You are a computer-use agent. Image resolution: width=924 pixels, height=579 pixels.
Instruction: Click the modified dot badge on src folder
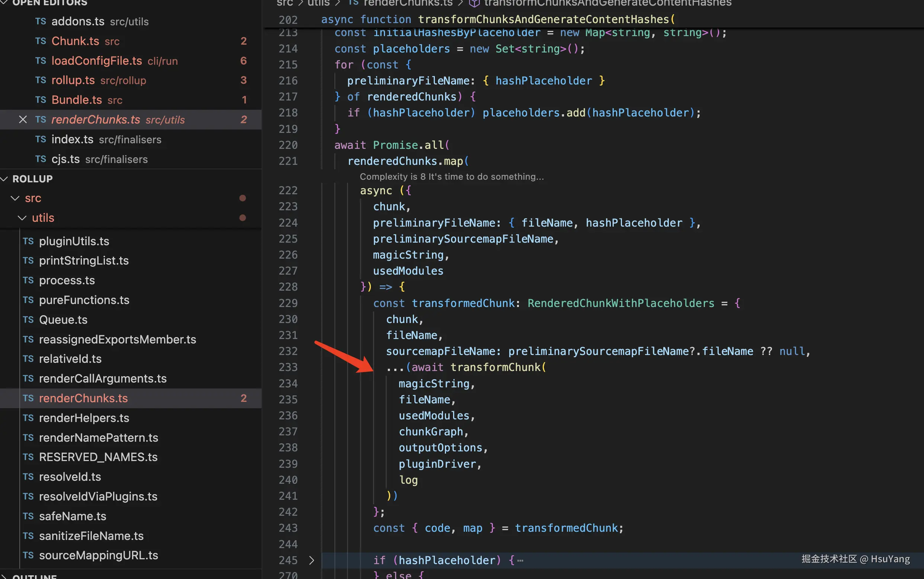(242, 198)
